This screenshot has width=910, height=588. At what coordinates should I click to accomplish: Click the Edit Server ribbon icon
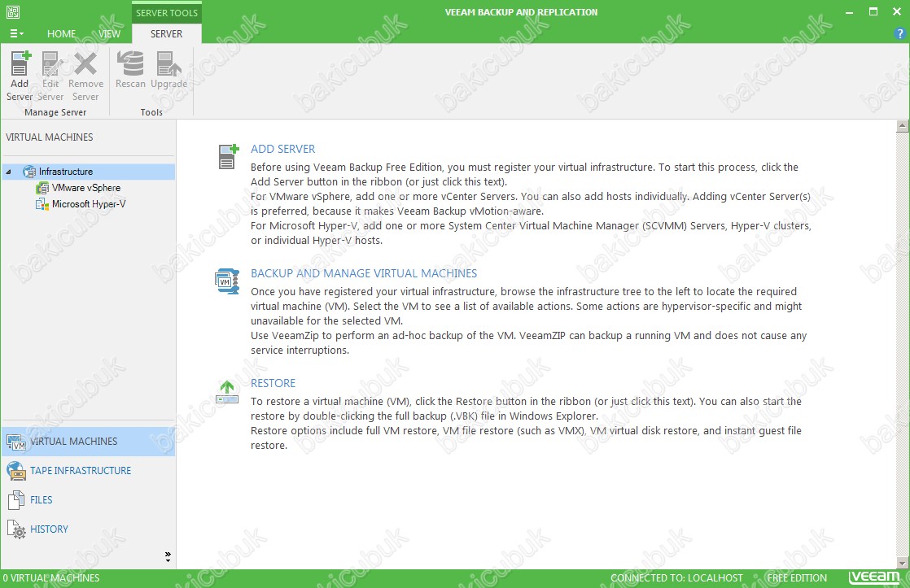(x=51, y=63)
